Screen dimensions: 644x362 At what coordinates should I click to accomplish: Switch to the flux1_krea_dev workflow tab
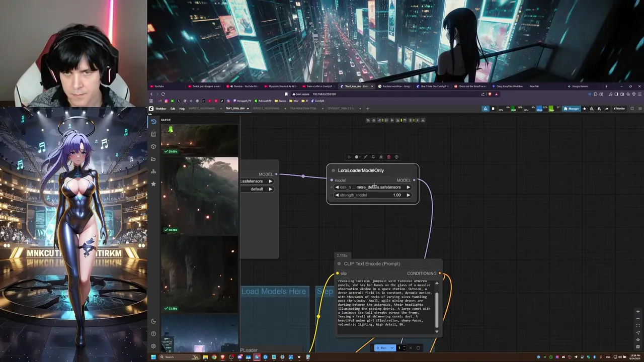(x=235, y=109)
